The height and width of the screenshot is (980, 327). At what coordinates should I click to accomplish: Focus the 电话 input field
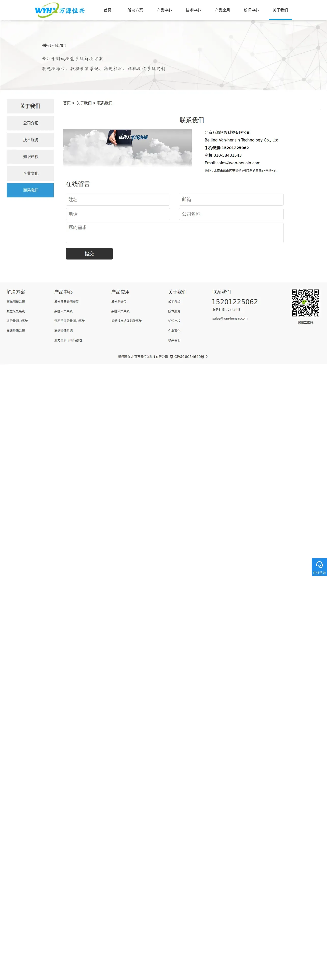click(118, 214)
